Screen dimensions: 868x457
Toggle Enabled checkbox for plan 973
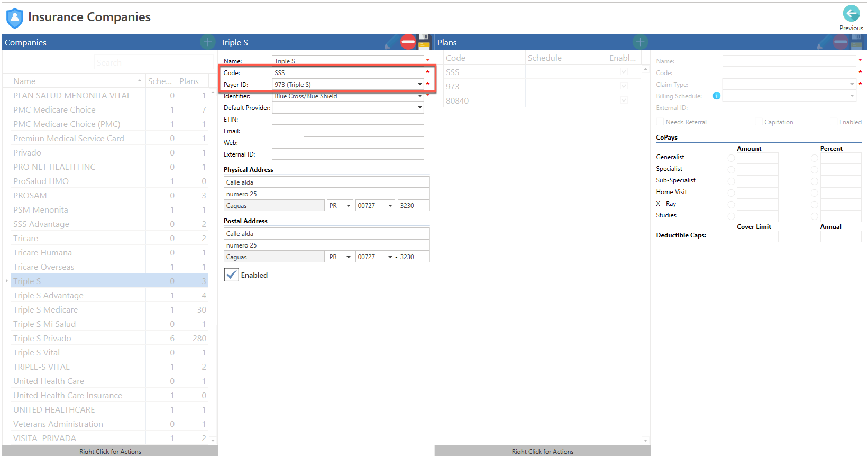624,86
